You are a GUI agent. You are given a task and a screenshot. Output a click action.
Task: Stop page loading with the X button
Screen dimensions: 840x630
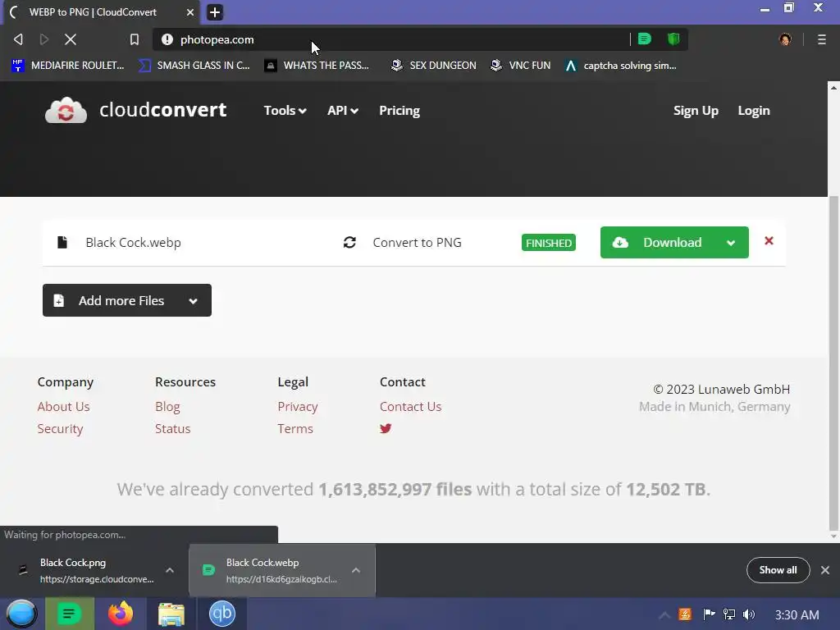point(71,39)
